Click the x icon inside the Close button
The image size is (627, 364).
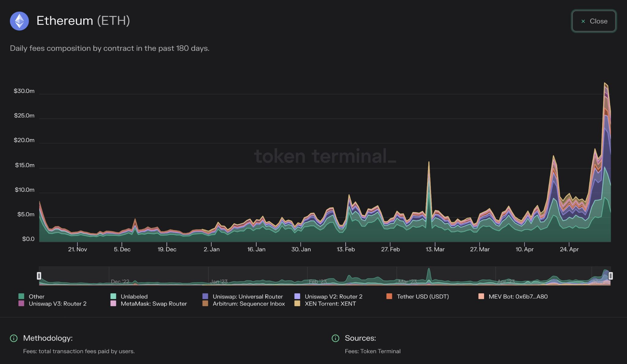[583, 21]
